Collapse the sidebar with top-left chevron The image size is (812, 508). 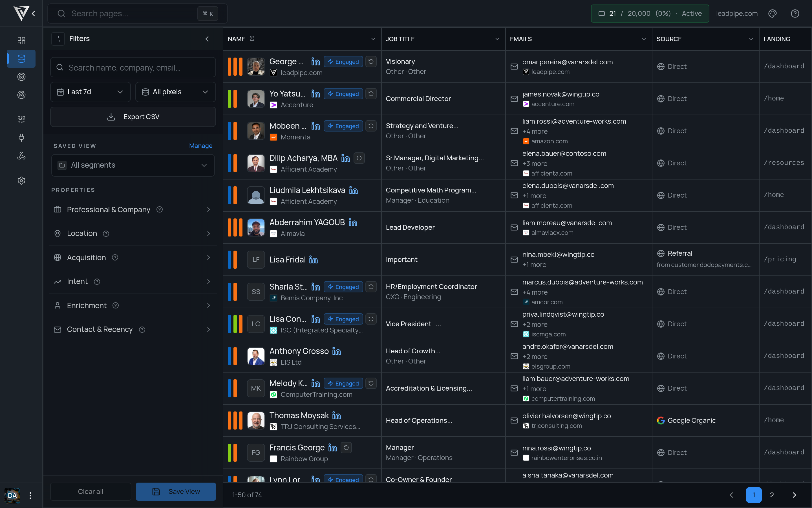coord(34,14)
